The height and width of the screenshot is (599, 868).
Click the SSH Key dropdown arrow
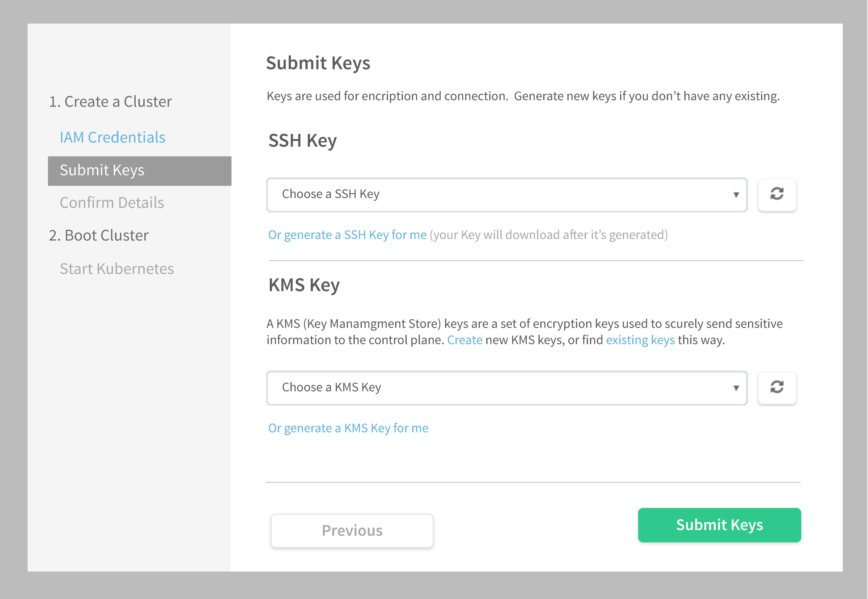coord(736,195)
